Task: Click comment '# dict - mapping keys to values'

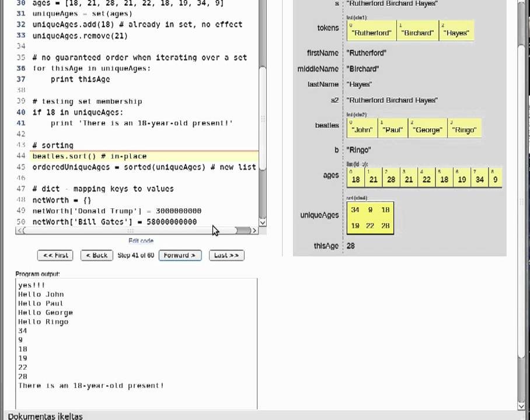Action: click(103, 188)
